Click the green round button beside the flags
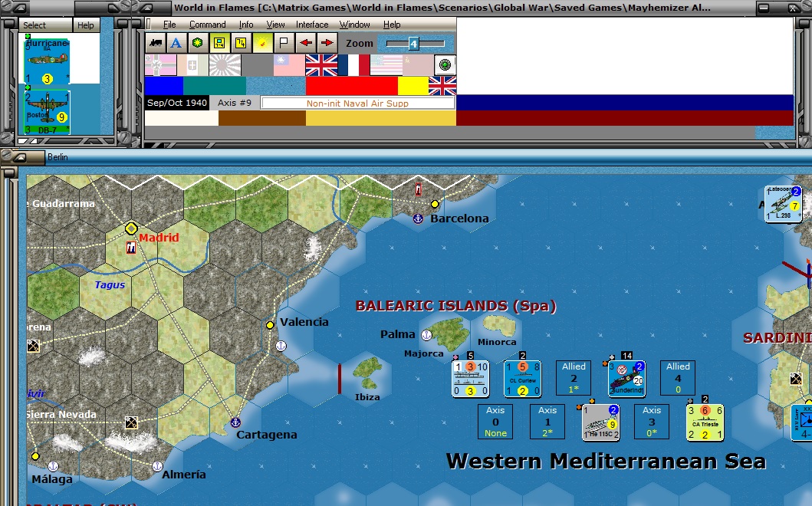The image size is (812, 506). tap(444, 65)
